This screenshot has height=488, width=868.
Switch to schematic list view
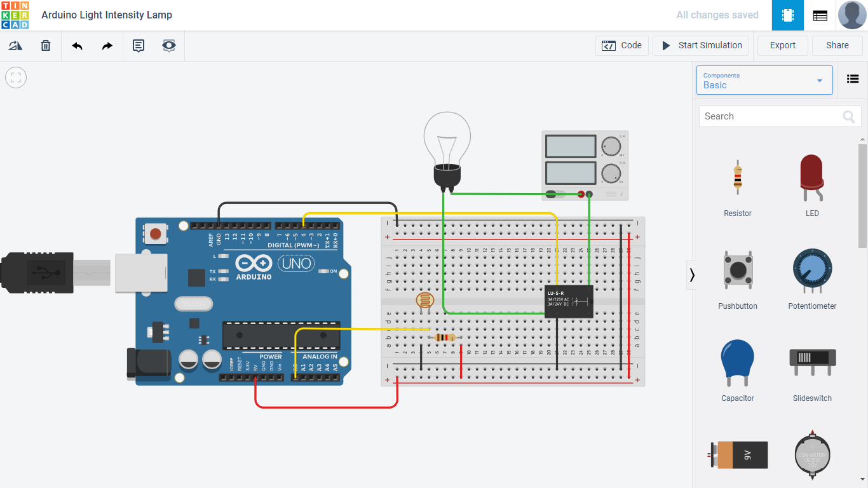820,15
